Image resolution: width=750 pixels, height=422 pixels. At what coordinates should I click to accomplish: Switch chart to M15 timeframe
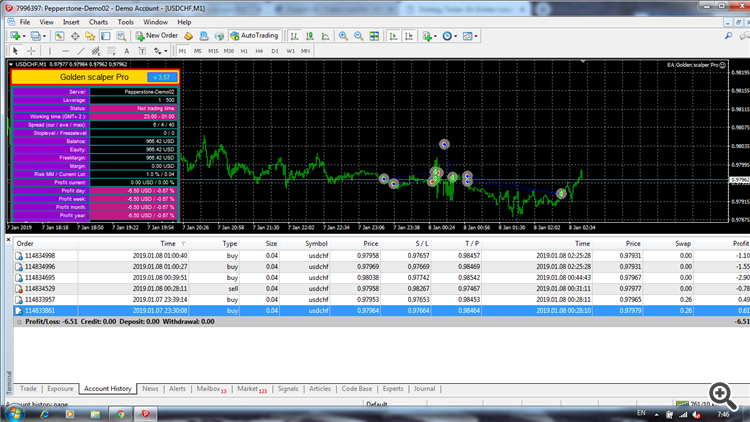tap(213, 50)
